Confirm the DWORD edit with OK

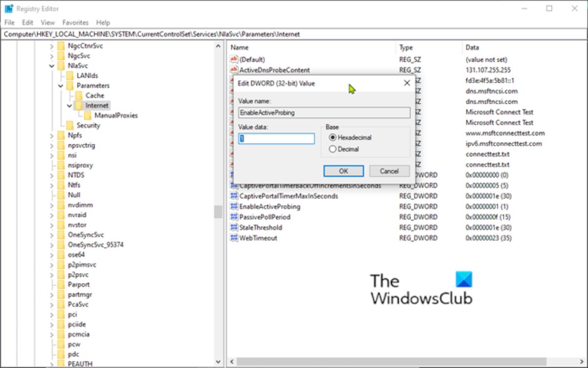point(343,171)
